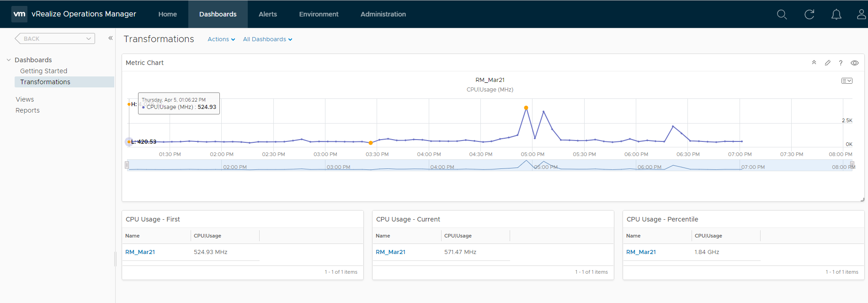This screenshot has height=303, width=868.
Task: Edit the Metric Chart widget
Action: pyautogui.click(x=827, y=63)
